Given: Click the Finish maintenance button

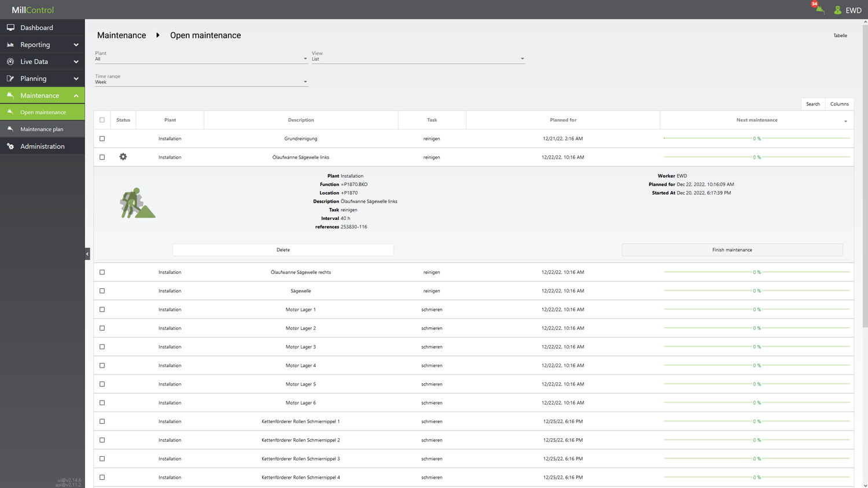Looking at the screenshot, I should tap(732, 250).
